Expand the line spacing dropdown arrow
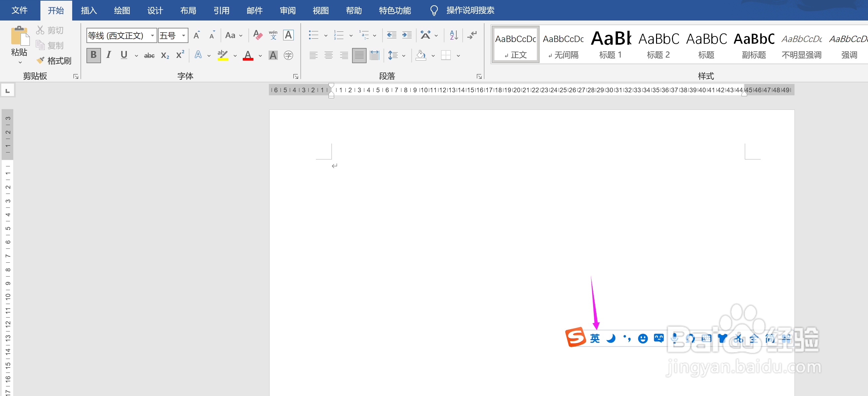Viewport: 868px width, 396px height. (404, 56)
